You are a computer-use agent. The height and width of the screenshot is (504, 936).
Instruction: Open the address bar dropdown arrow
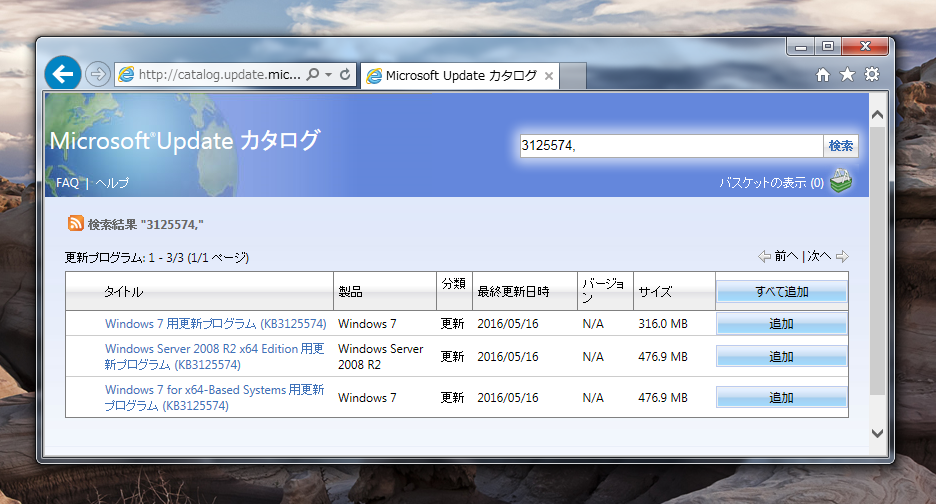[x=328, y=75]
